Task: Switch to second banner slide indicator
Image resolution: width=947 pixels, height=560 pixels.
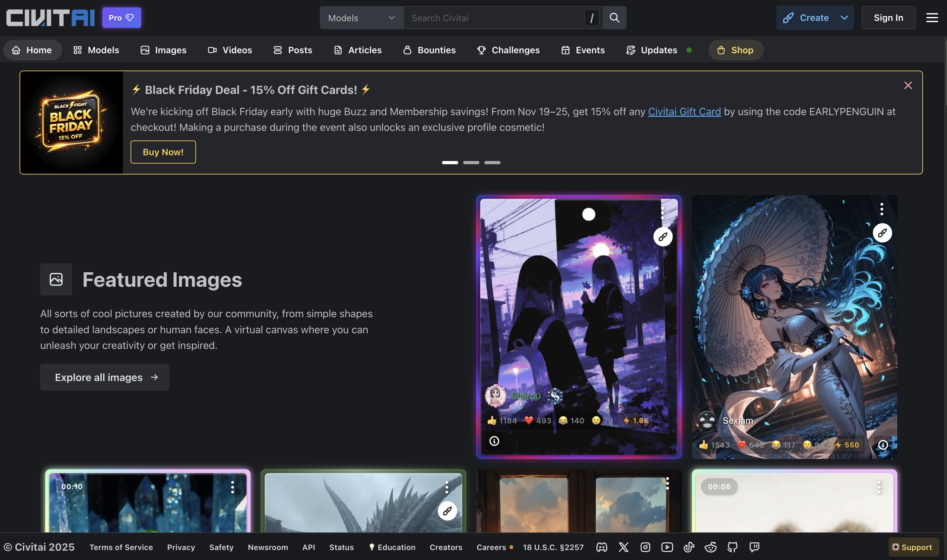Action: [471, 163]
